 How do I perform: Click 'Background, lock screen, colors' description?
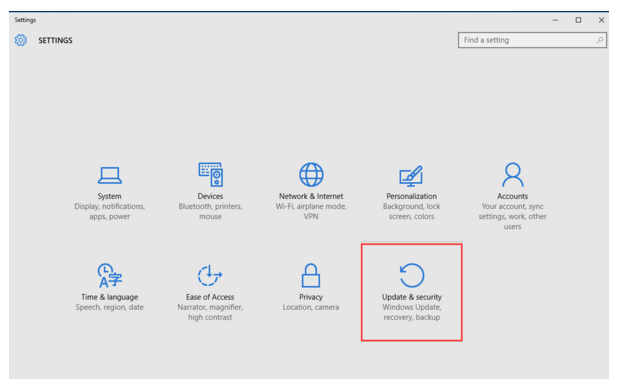click(x=411, y=212)
